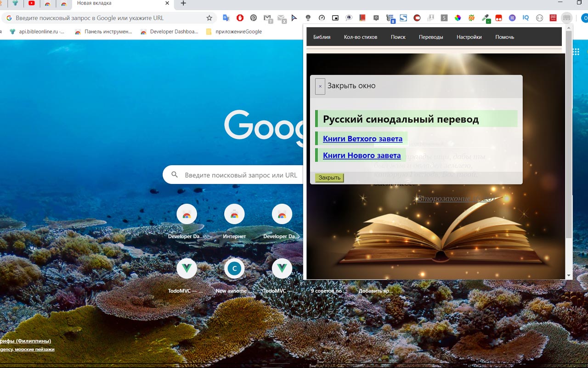Open the speedometer gauge extension icon

pyautogui.click(x=322, y=18)
